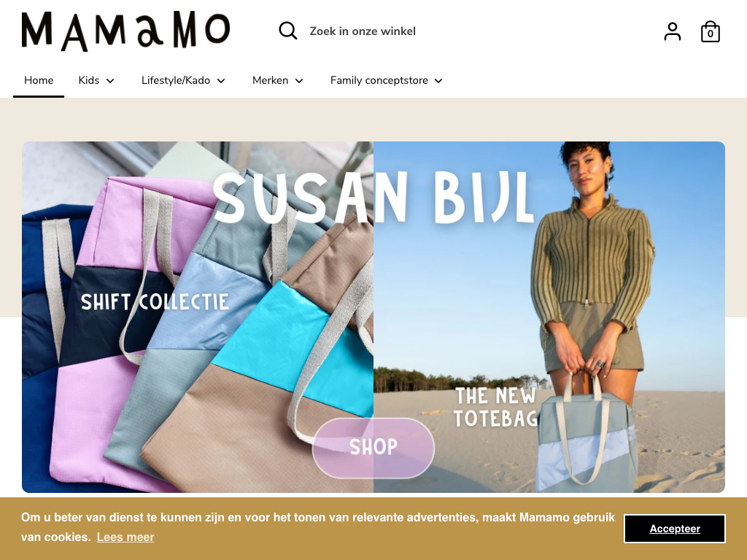747x560 pixels.
Task: Click the Shift Collectie bags image
Action: pos(198,317)
